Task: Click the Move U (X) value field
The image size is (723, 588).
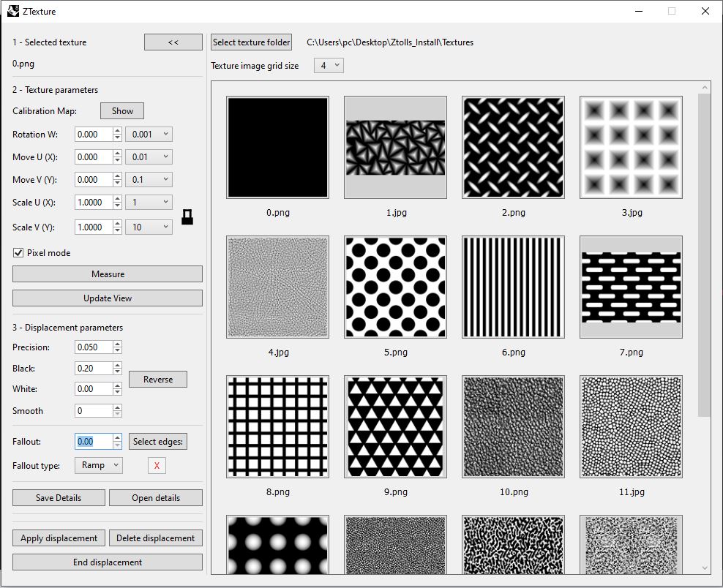Action: 94,157
